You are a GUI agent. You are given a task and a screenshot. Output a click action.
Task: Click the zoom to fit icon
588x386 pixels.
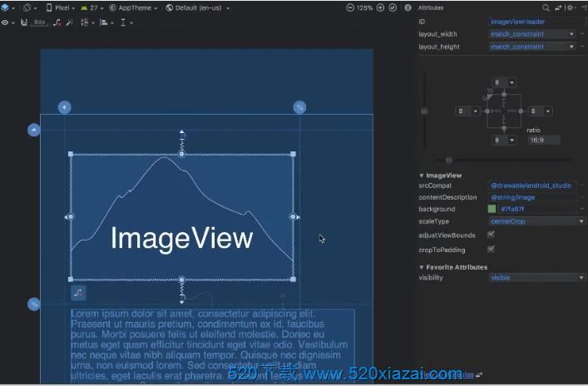coord(393,7)
